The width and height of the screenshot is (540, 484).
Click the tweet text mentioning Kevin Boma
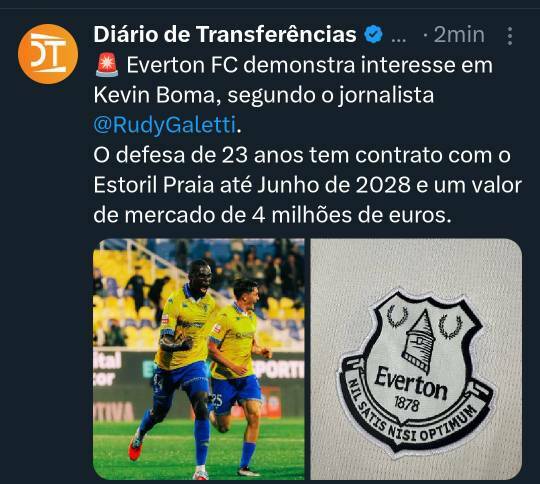coord(263,95)
